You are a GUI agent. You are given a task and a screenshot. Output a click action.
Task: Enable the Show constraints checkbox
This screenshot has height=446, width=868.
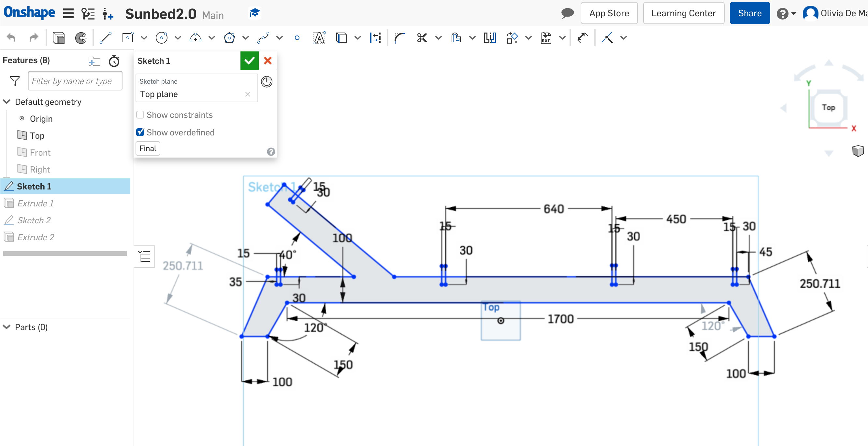(140, 115)
